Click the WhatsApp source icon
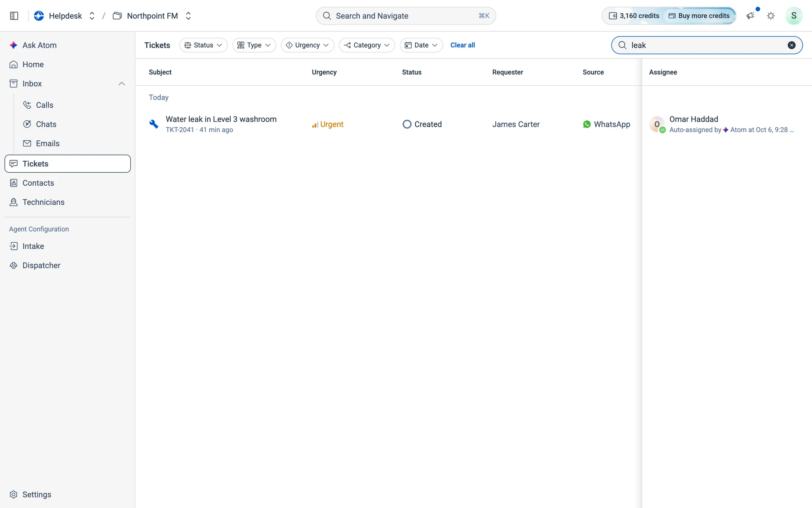812x508 pixels. pyautogui.click(x=587, y=124)
